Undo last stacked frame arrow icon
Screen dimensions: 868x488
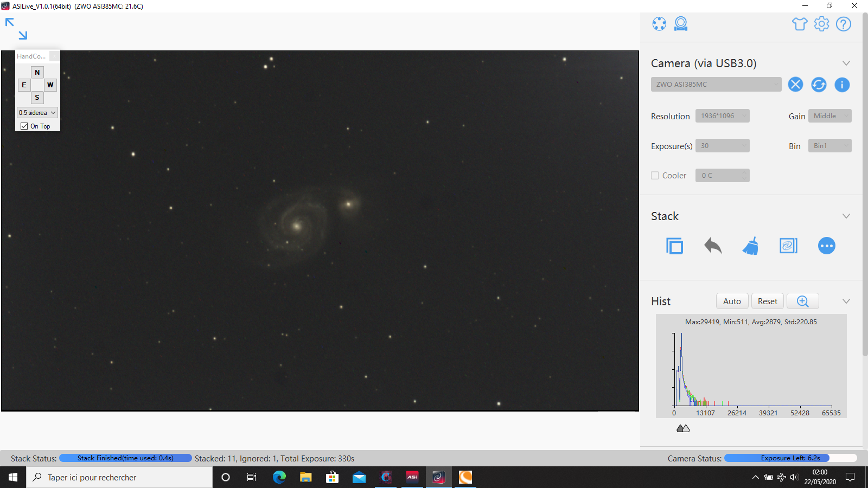point(713,246)
